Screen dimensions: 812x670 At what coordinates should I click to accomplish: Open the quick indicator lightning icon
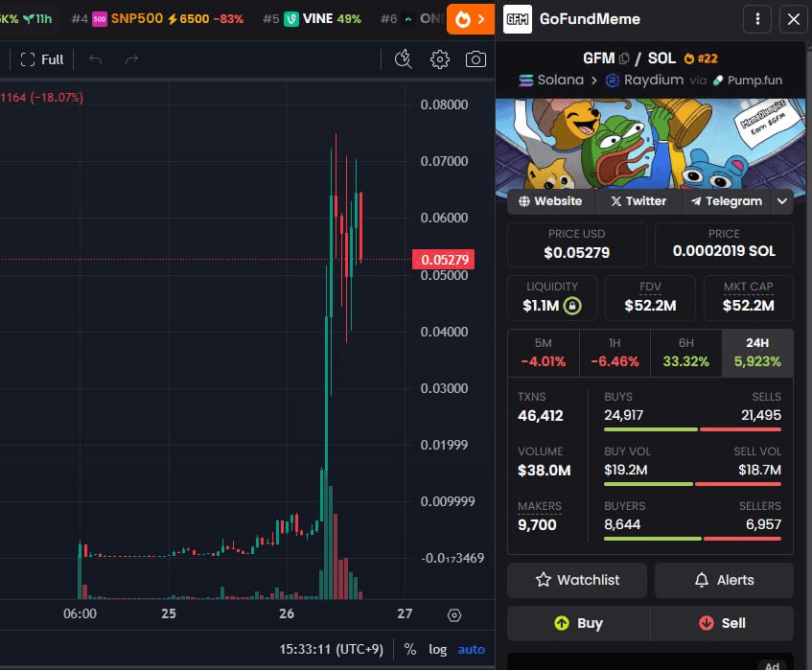tap(404, 59)
